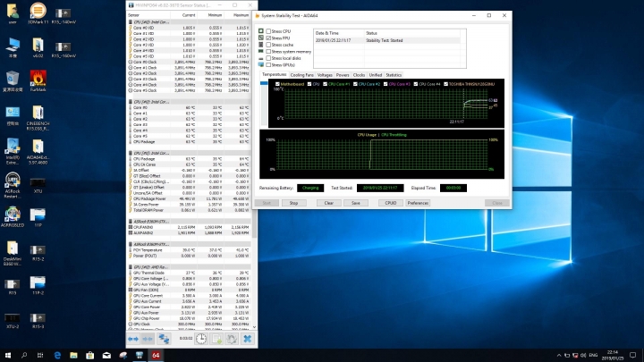Switch to AIDA64 taskbar icon

(156, 356)
